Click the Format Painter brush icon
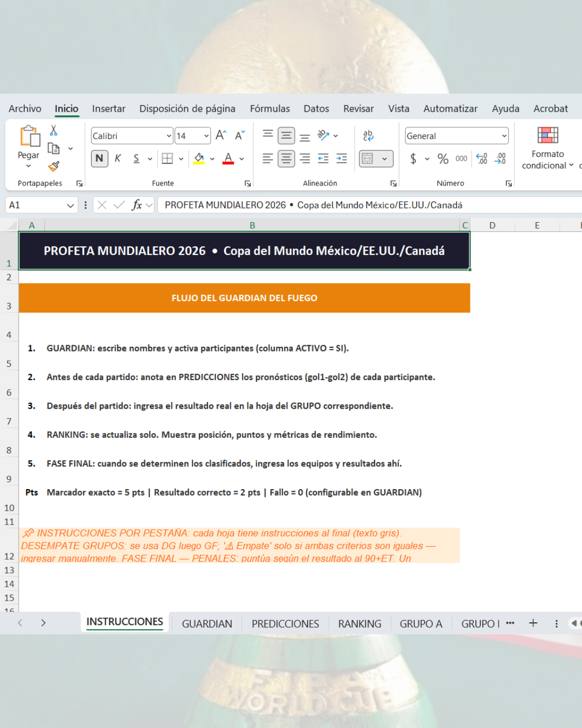582x728 pixels. [53, 166]
